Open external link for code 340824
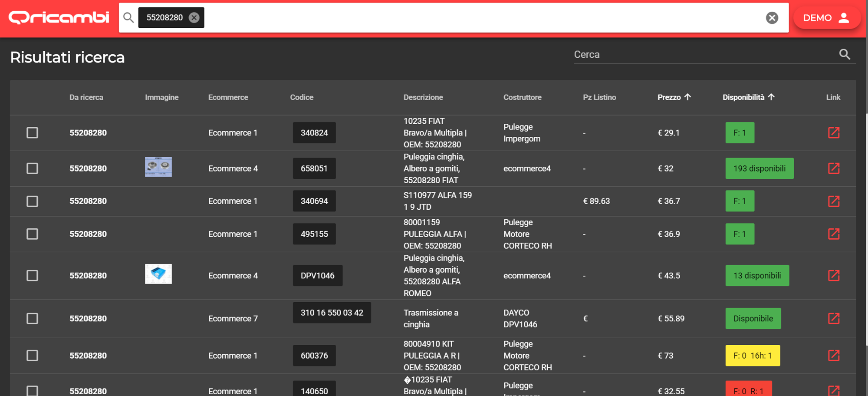The height and width of the screenshot is (396, 868). point(834,132)
